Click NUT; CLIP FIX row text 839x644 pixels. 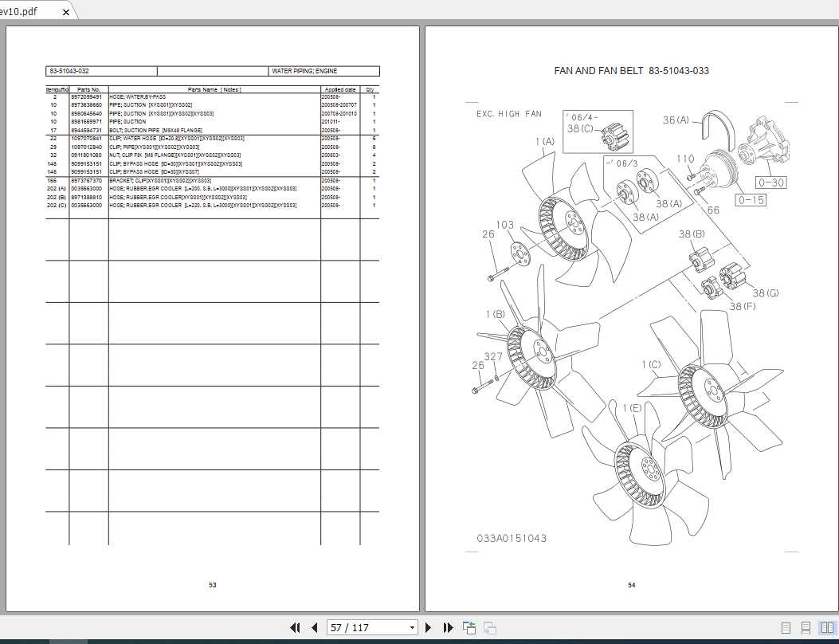(175, 155)
